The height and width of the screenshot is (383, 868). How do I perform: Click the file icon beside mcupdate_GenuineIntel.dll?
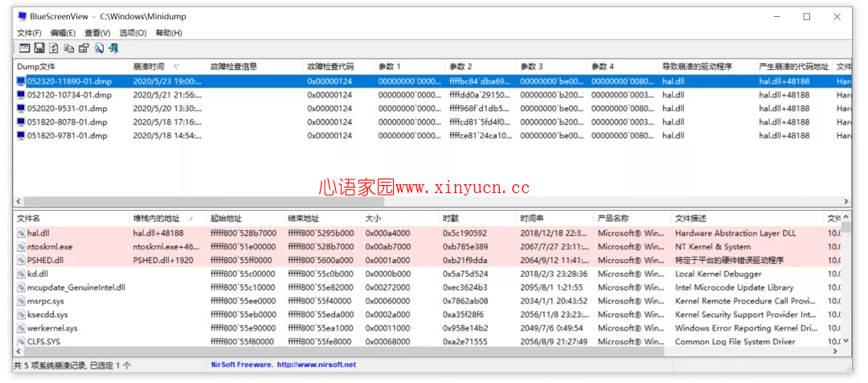(x=21, y=288)
